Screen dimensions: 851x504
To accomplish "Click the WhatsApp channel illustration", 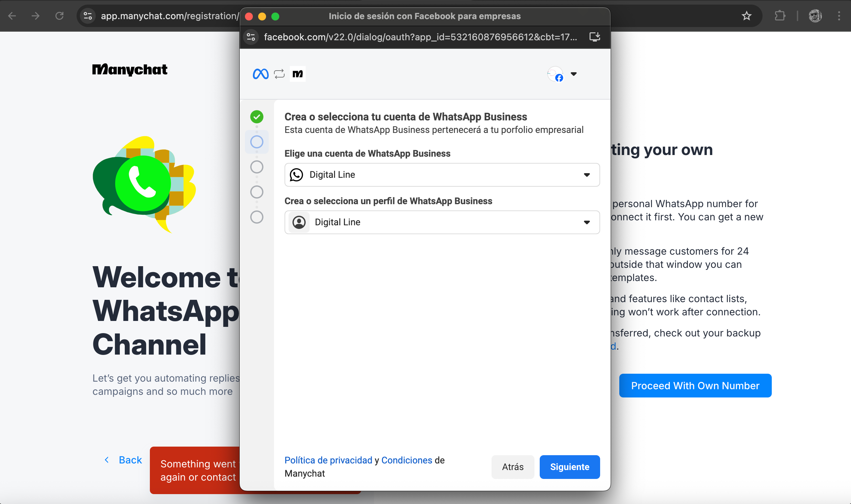I will tap(144, 184).
